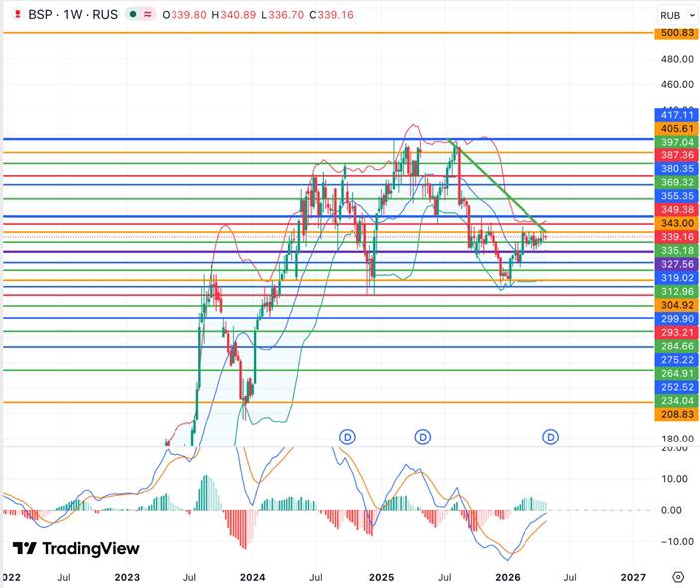
Task: Click the leftmost dividend D marker
Action: click(x=347, y=437)
